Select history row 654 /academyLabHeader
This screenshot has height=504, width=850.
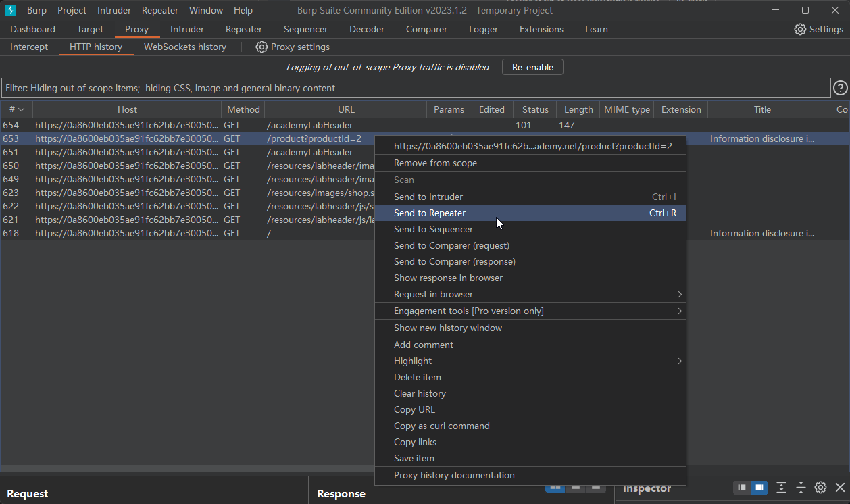(x=425, y=125)
